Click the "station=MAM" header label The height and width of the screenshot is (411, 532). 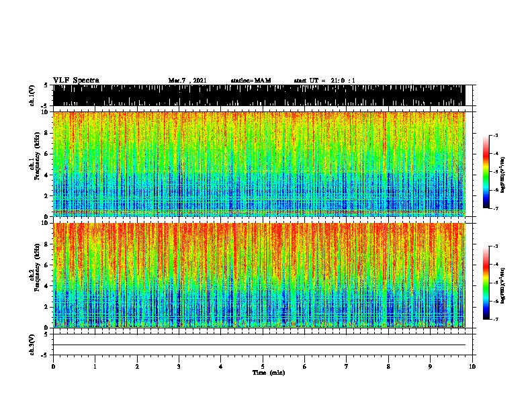pos(251,81)
